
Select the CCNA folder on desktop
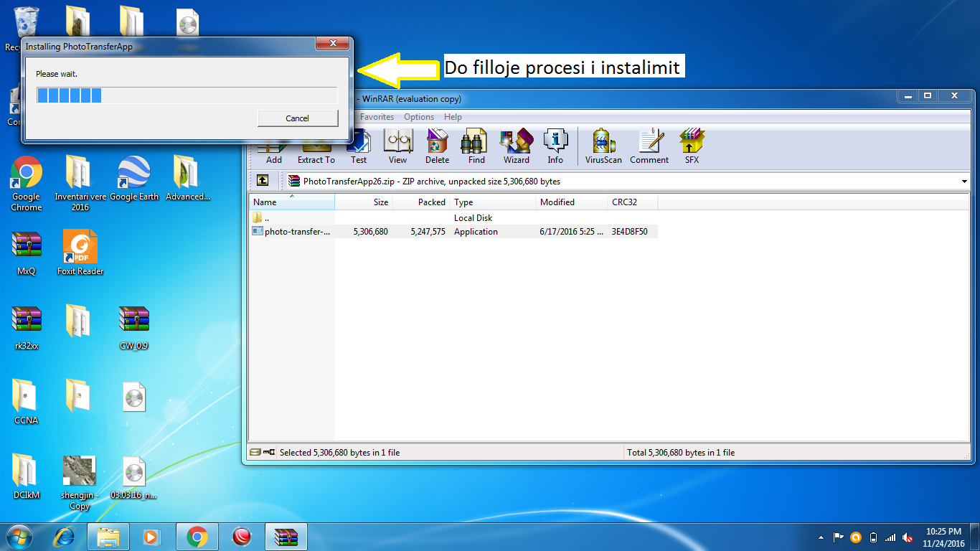[x=27, y=402]
